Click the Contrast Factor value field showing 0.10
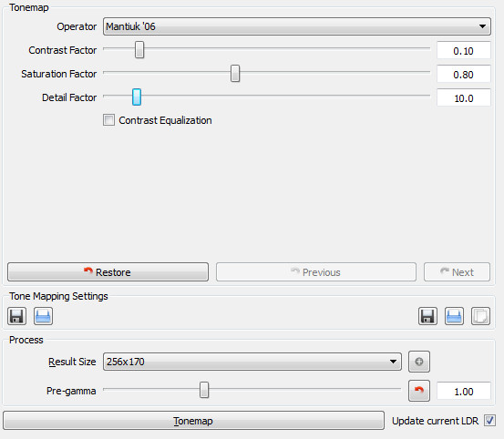 464,50
